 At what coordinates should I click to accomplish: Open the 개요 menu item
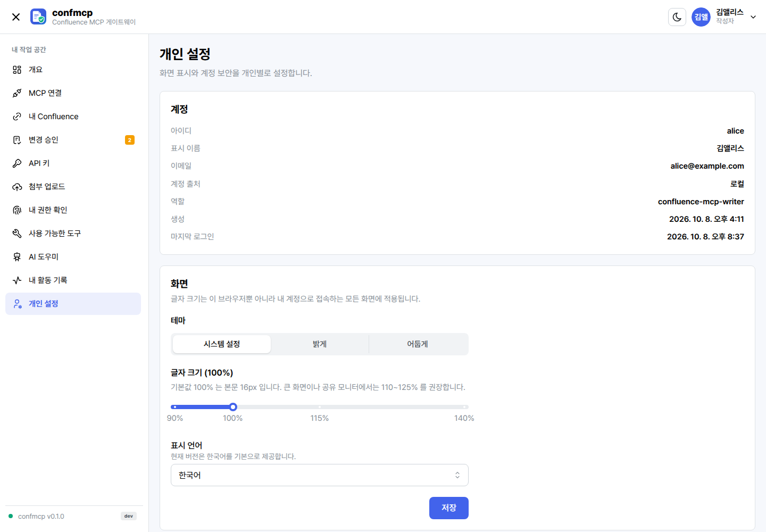pyautogui.click(x=73, y=70)
